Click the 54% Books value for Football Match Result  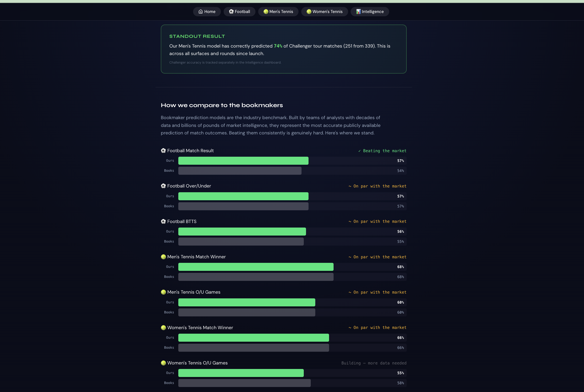coord(400,171)
